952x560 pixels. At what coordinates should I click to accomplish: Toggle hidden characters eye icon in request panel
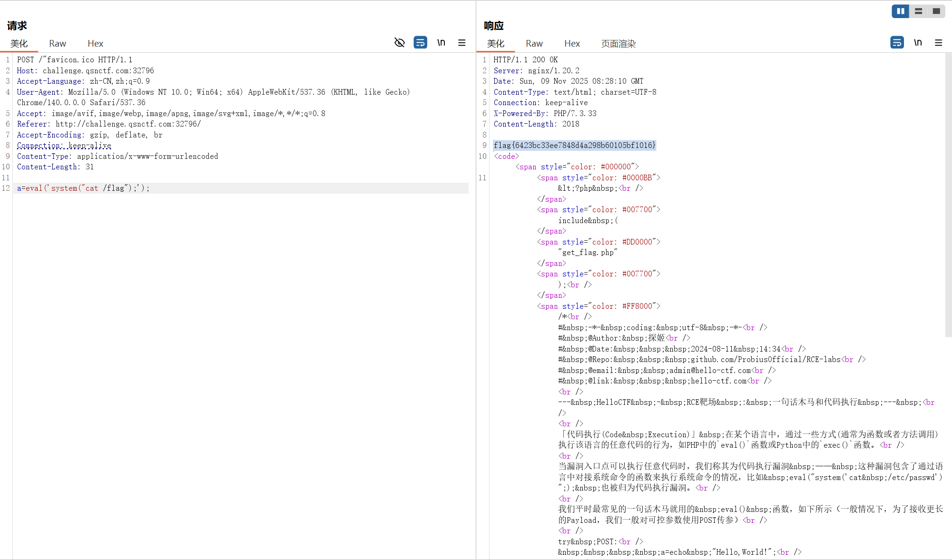(400, 43)
